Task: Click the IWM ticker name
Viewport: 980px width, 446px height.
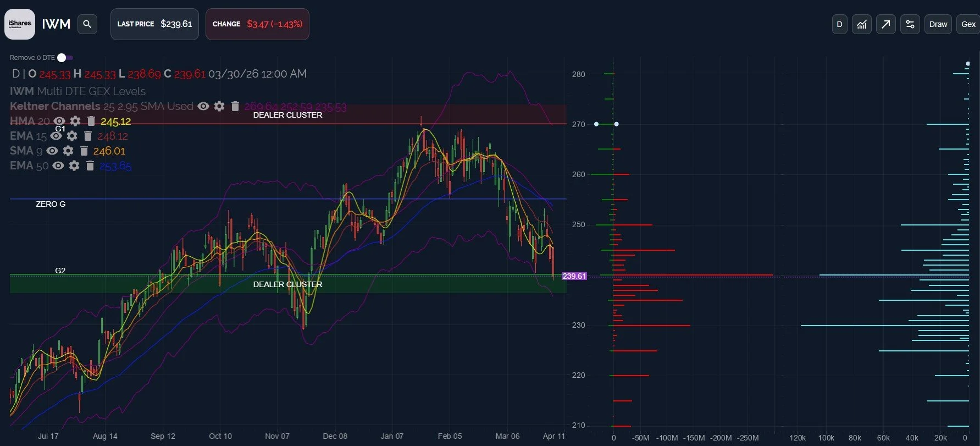Action: [56, 24]
